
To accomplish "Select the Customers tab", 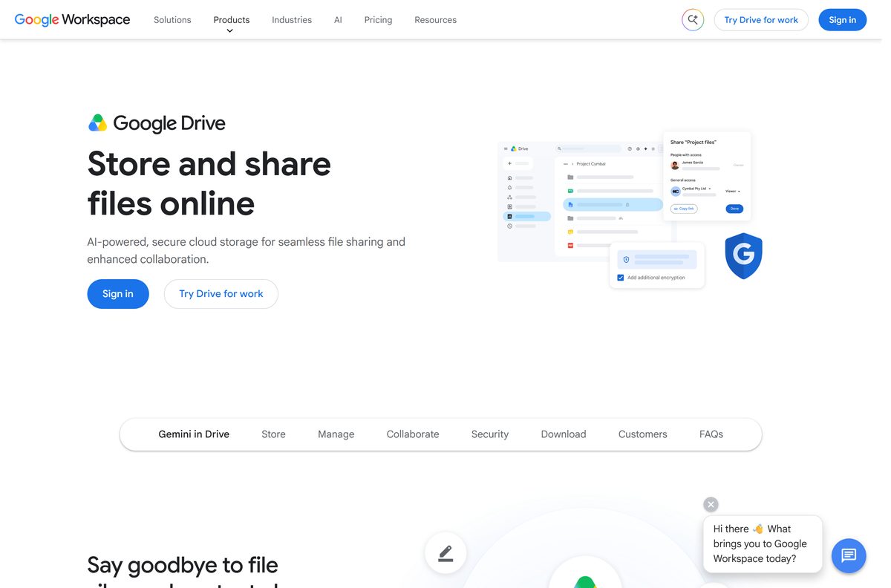I will [643, 434].
